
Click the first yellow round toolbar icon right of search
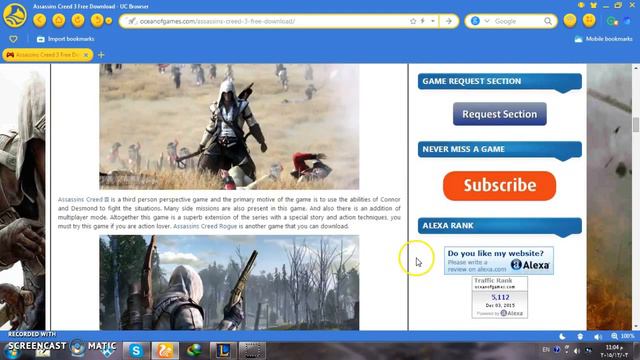[x=570, y=20]
